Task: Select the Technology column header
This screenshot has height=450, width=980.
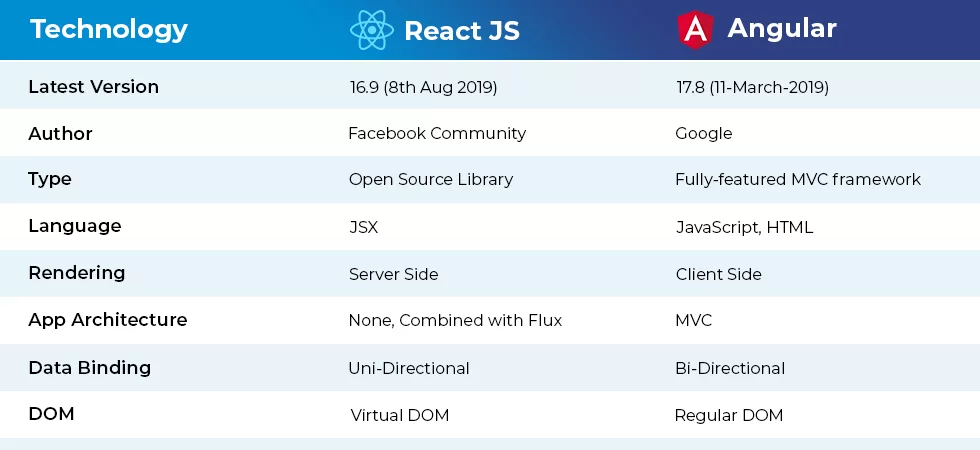Action: click(x=109, y=29)
